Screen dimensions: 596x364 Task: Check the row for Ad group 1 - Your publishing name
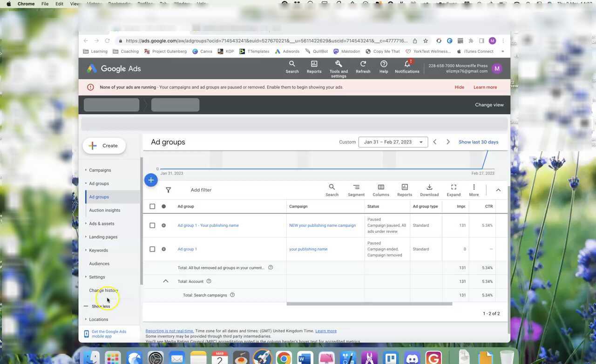click(152, 225)
